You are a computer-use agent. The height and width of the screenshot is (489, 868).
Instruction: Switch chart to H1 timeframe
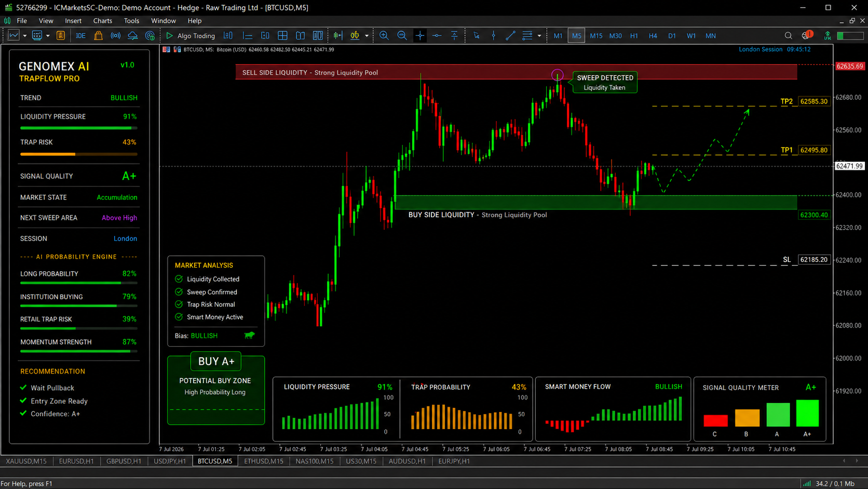coord(634,35)
